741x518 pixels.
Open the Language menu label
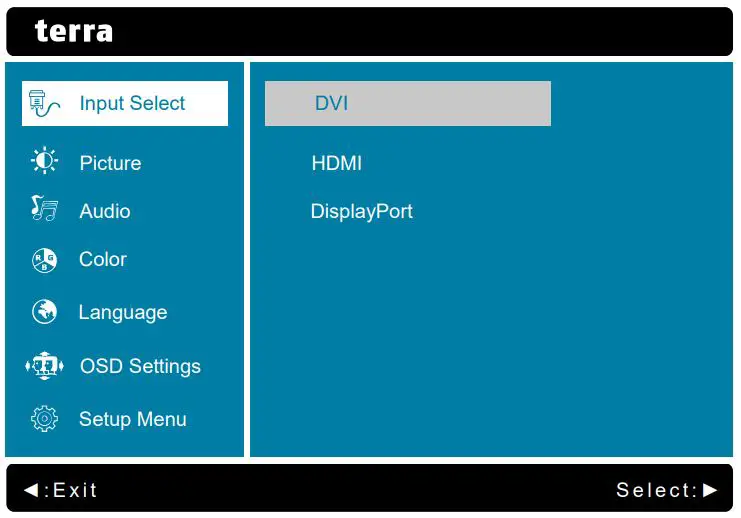123,312
